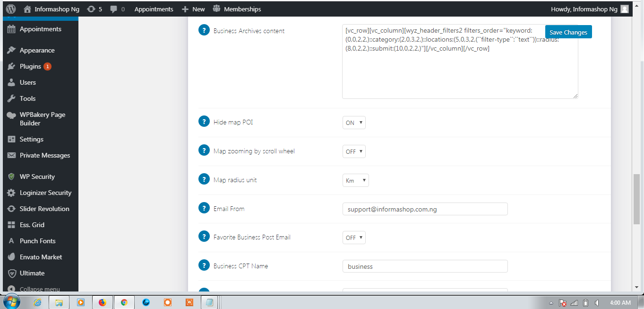644x309 pixels.
Task: Open the Favorite Business Post Email dropdown
Action: (x=353, y=237)
